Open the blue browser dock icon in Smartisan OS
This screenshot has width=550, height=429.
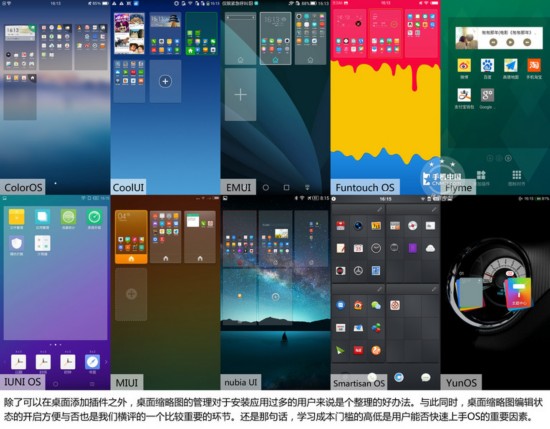click(399, 377)
